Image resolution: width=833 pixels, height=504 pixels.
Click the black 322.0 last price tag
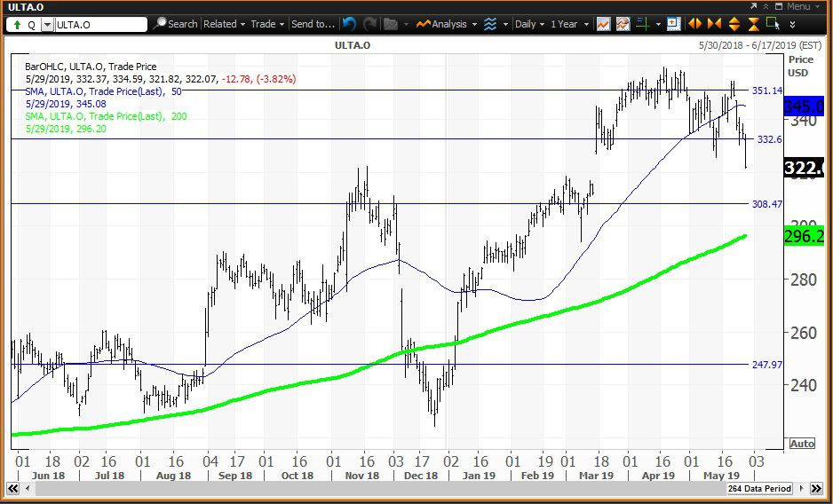pos(805,168)
